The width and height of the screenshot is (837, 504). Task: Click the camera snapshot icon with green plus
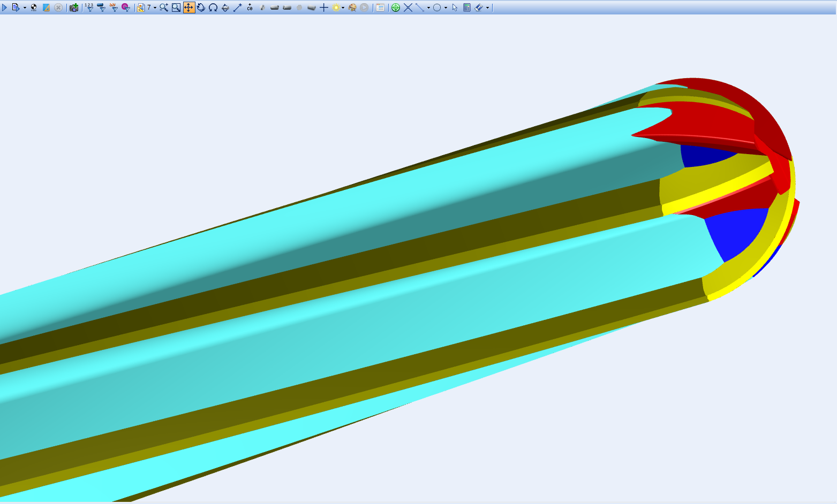(74, 7)
